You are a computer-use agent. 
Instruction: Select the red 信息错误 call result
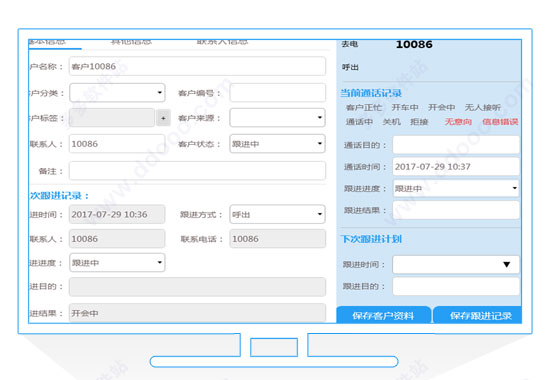(500, 122)
